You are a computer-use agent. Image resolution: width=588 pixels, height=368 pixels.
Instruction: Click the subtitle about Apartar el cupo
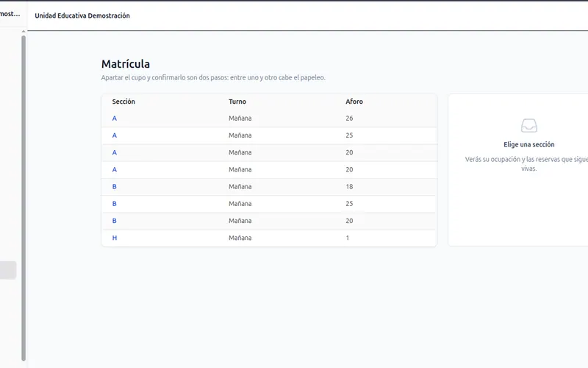point(213,78)
